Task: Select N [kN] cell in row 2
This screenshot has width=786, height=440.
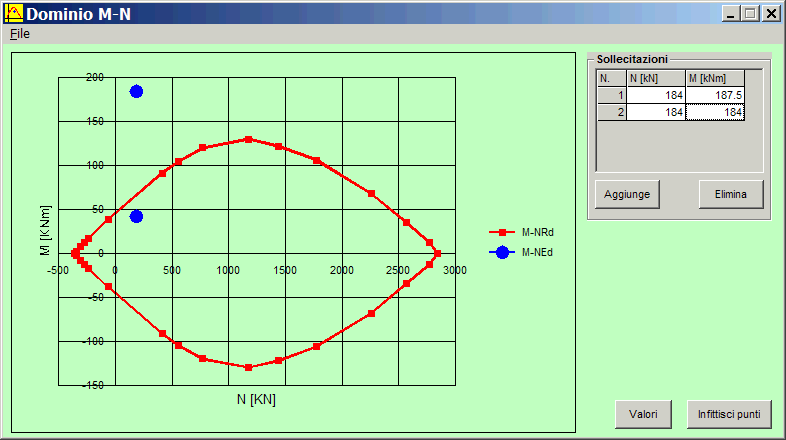Action: coord(656,112)
